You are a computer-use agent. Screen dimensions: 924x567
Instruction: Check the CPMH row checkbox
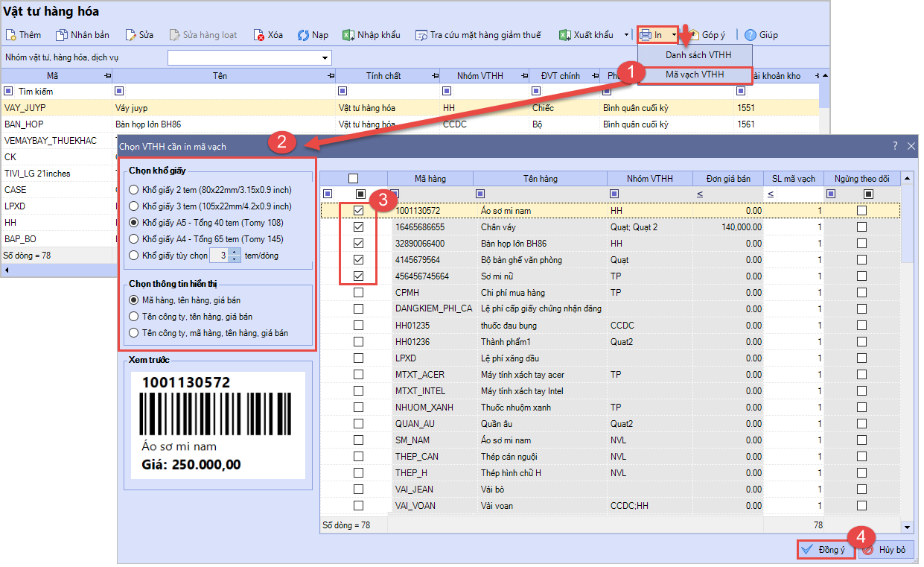point(358,293)
